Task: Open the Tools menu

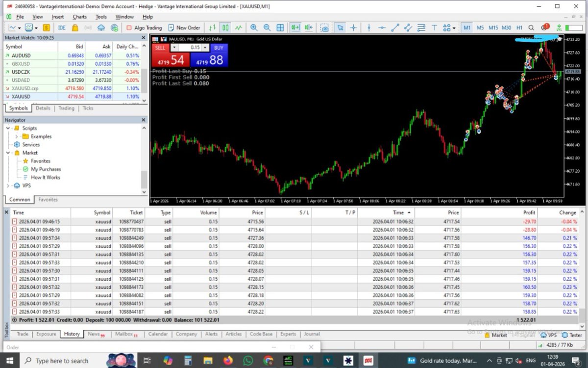Action: click(x=101, y=17)
